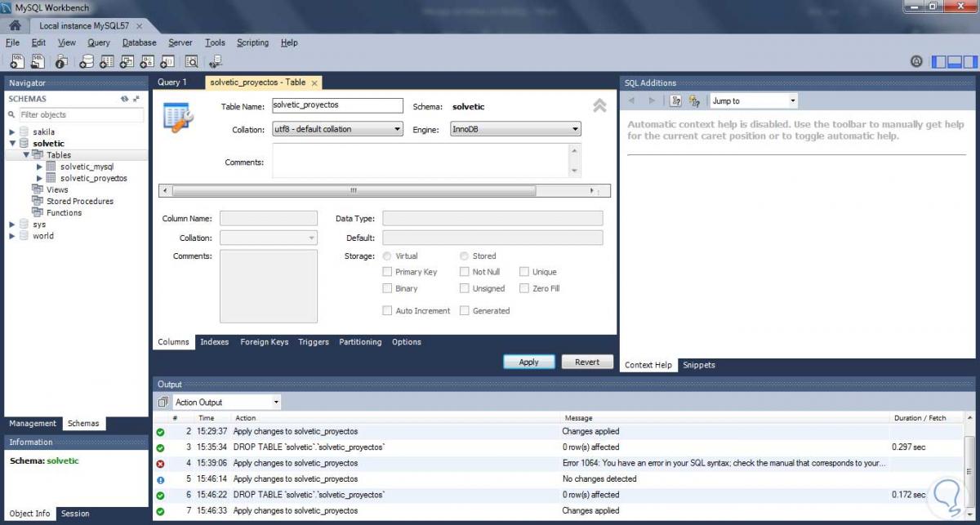Viewport: 980px width, 525px height.
Task: Tick the Auto Increment checkbox
Action: point(387,311)
